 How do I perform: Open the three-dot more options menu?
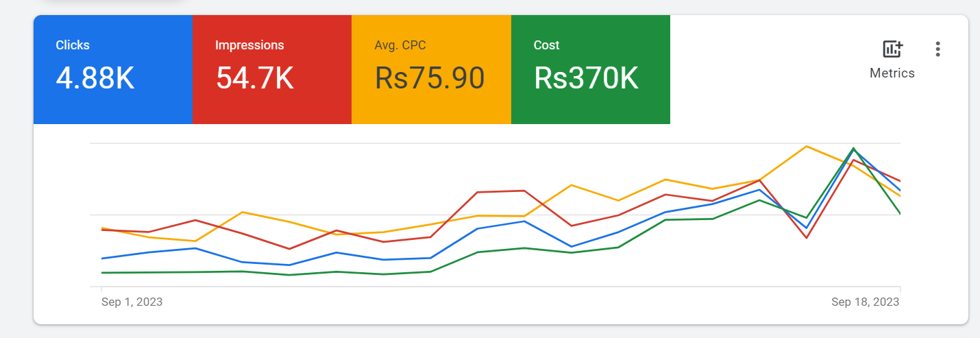tap(938, 49)
